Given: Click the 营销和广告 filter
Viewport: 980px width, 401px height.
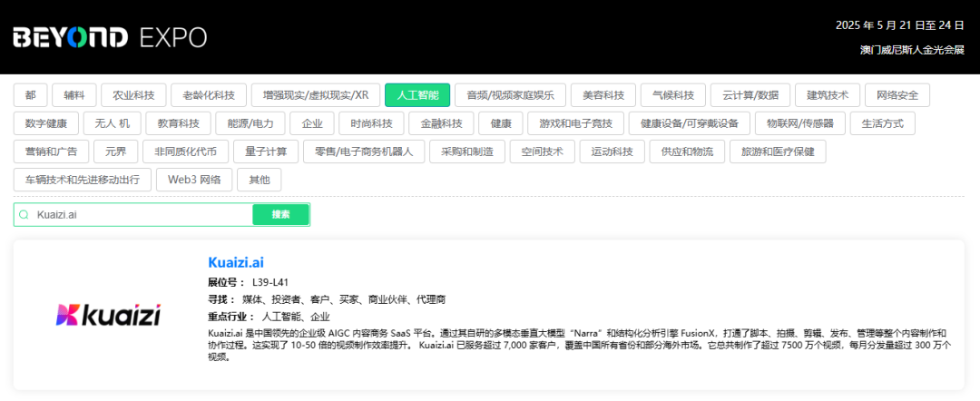Looking at the screenshot, I should [51, 152].
